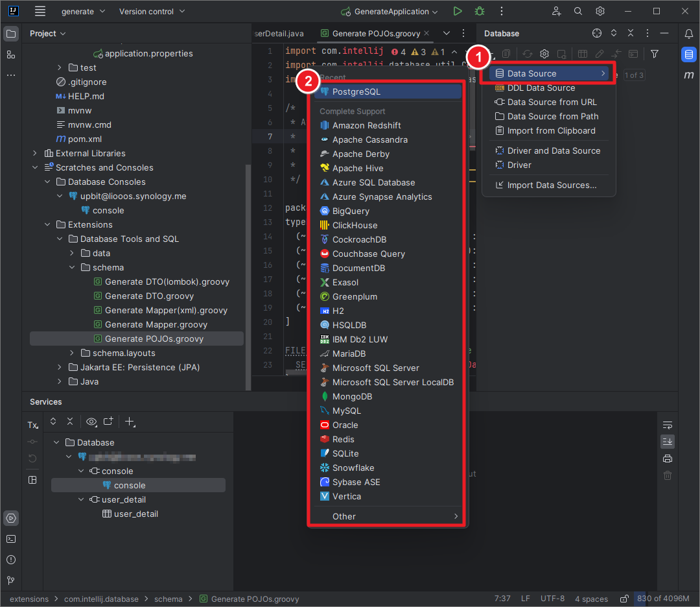Click the schema breadcrumb in navigation bar
This screenshot has width=700, height=607.
pyautogui.click(x=169, y=599)
